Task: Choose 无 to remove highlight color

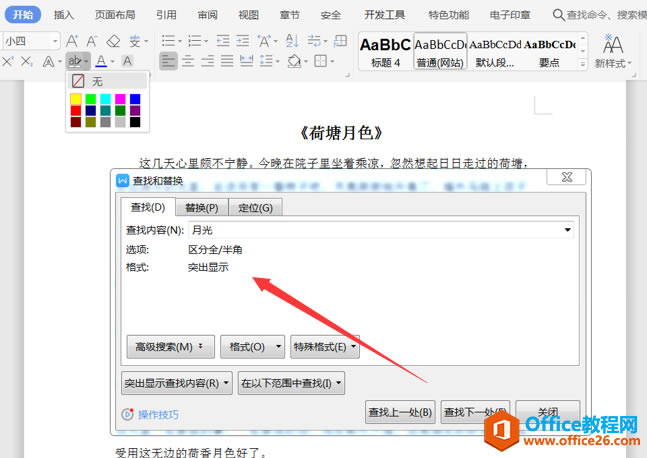Action: (96, 81)
